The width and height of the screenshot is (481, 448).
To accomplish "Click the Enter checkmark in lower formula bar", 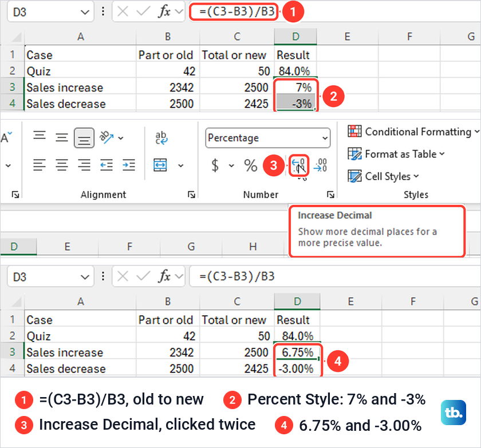I will (143, 276).
